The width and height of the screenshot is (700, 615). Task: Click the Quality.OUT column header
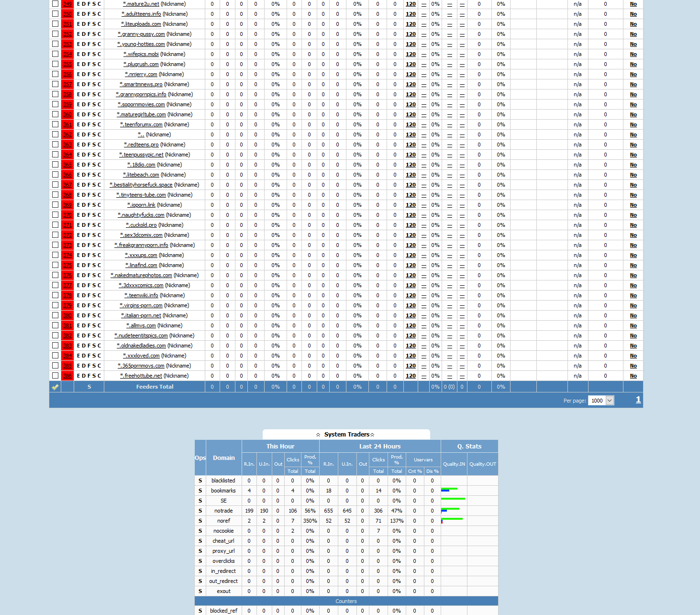pyautogui.click(x=483, y=464)
